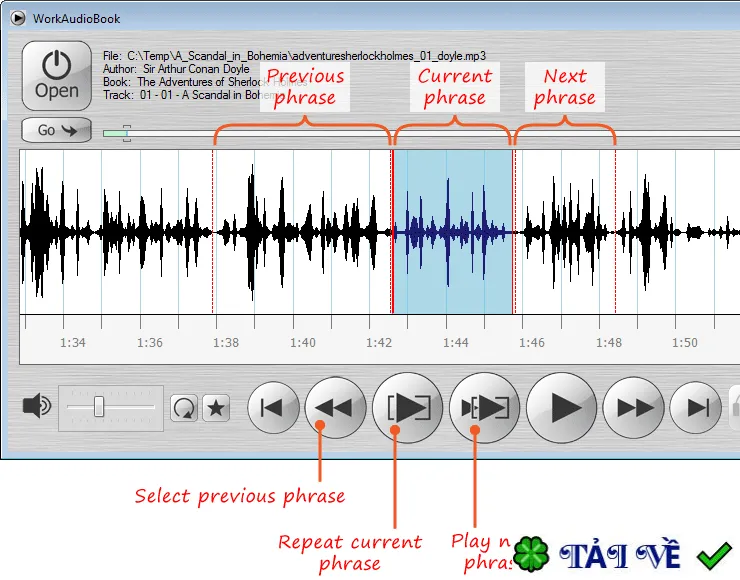Click the 1:50 timeline label

pyautogui.click(x=685, y=343)
